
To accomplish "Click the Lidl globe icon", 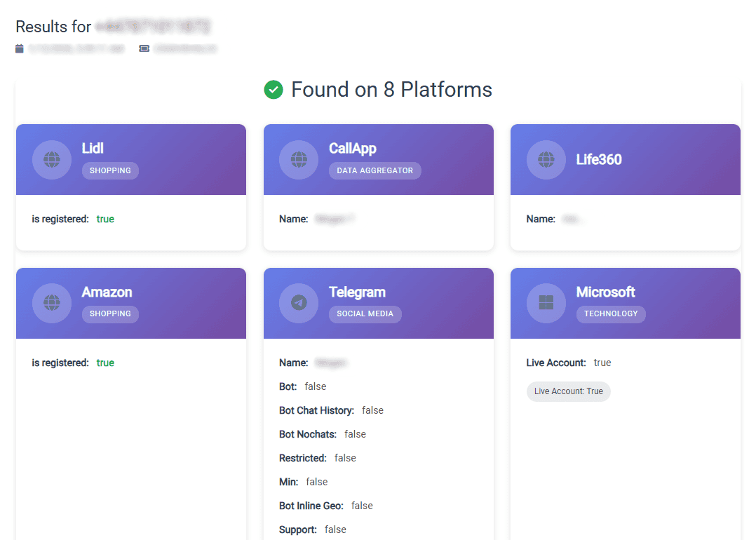I will (x=52, y=160).
